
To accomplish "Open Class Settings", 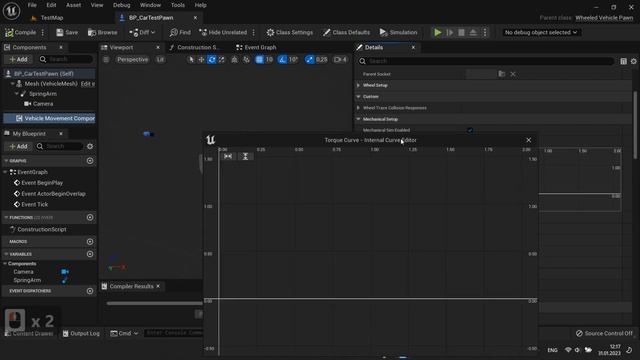I will [290, 32].
